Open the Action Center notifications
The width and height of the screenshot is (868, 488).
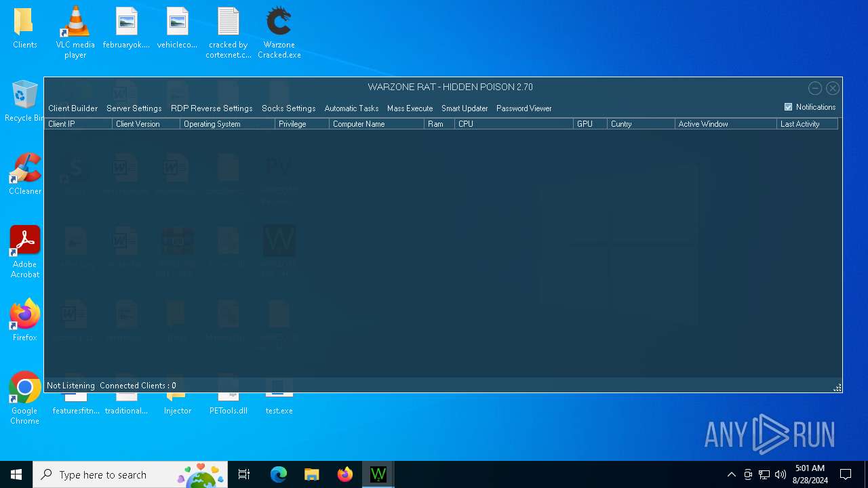point(846,474)
